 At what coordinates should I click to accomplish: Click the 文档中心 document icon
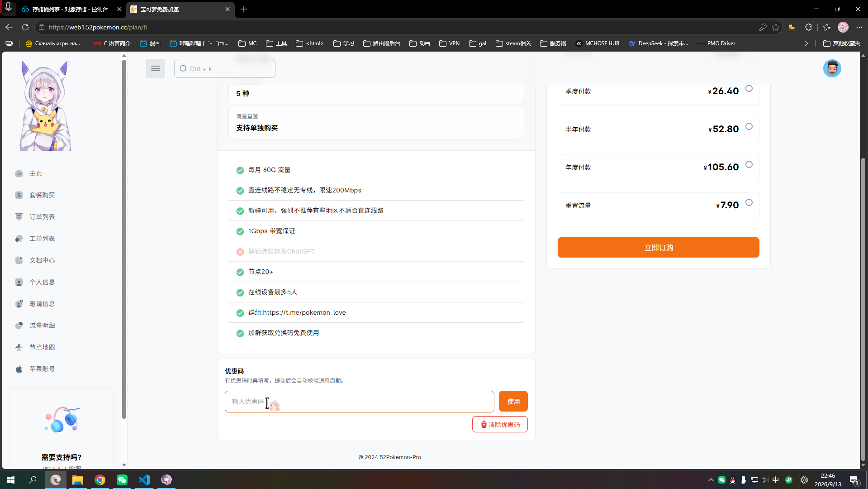(x=19, y=260)
